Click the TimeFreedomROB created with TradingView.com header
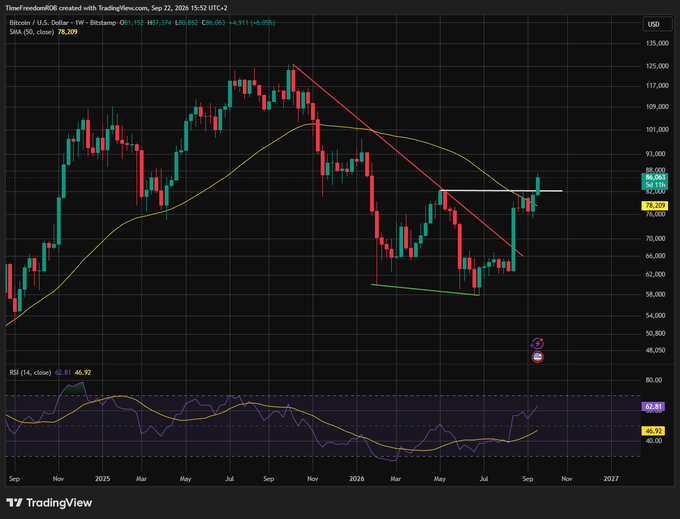The height and width of the screenshot is (519, 680). coord(116,8)
